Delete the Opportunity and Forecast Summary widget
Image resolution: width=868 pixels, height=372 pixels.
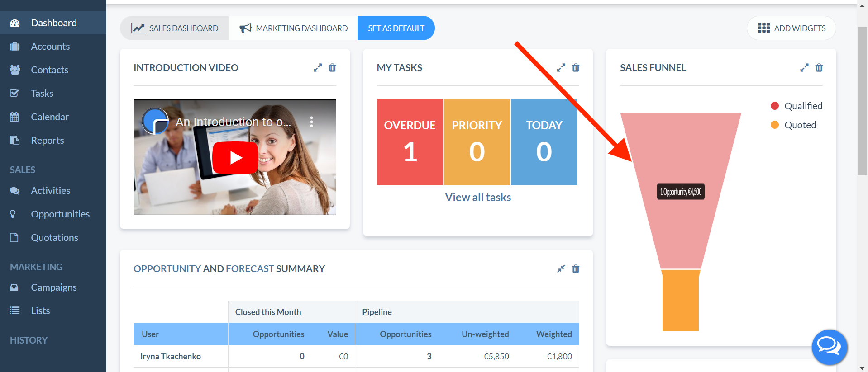click(x=576, y=269)
